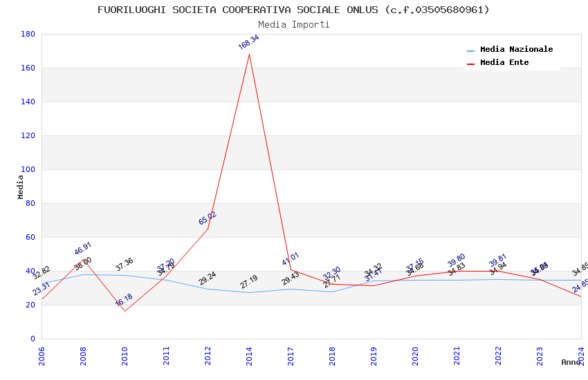Click the 160 y-axis tick label

tap(28, 68)
